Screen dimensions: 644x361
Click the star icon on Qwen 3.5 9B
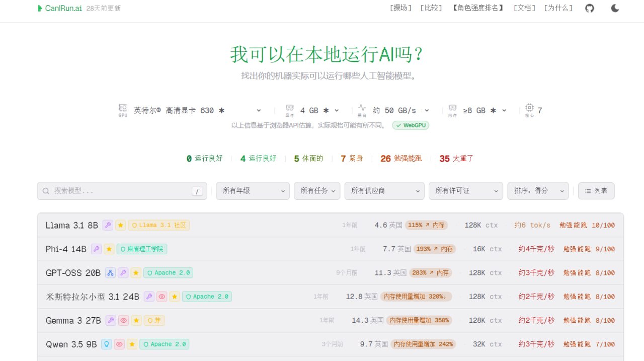pyautogui.click(x=132, y=344)
